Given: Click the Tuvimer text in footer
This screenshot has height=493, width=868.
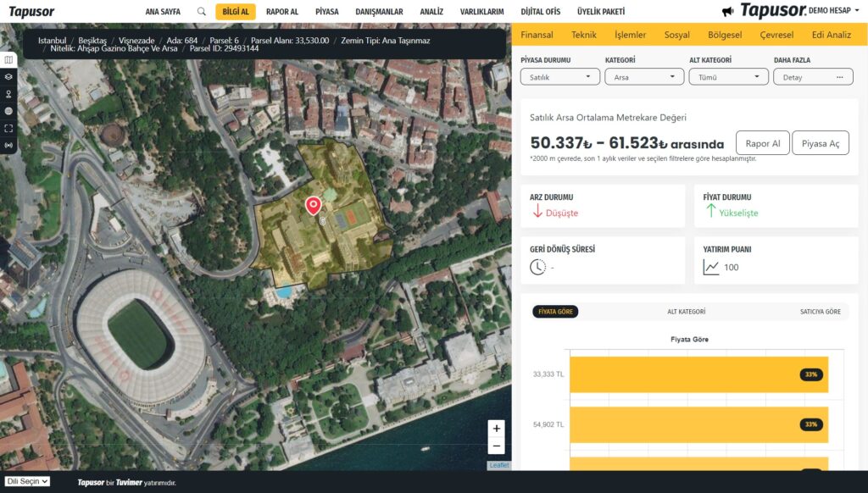Looking at the screenshot, I should click(129, 483).
